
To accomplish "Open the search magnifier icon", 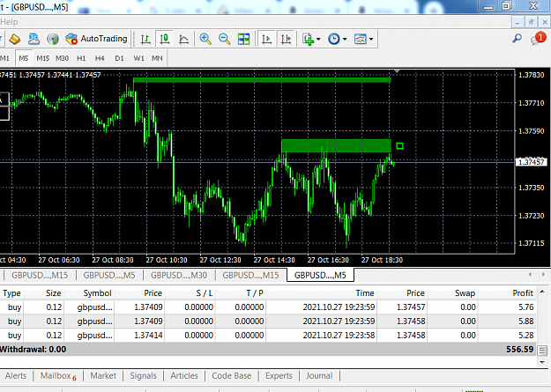I will (517, 38).
